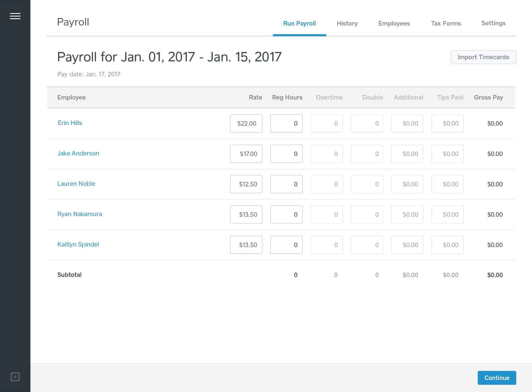This screenshot has width=532, height=392.
Task: Click Lauren Noble Tips Paid field
Action: click(x=447, y=184)
